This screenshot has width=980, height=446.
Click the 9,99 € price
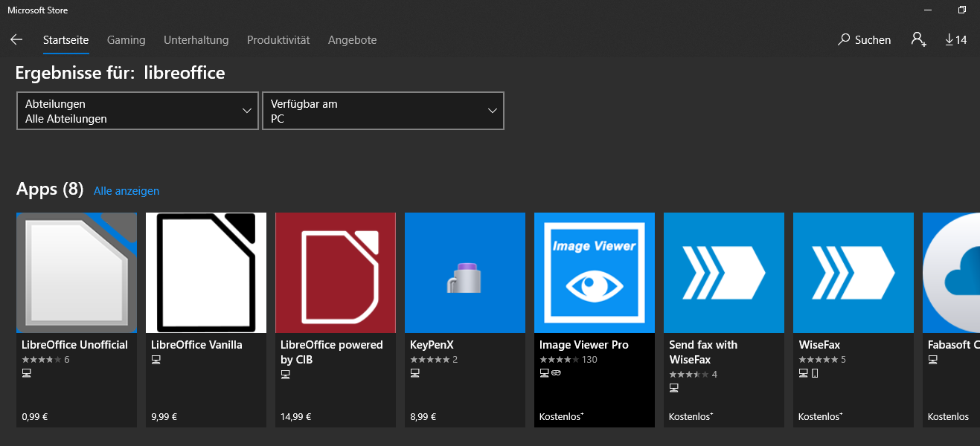[x=164, y=417]
